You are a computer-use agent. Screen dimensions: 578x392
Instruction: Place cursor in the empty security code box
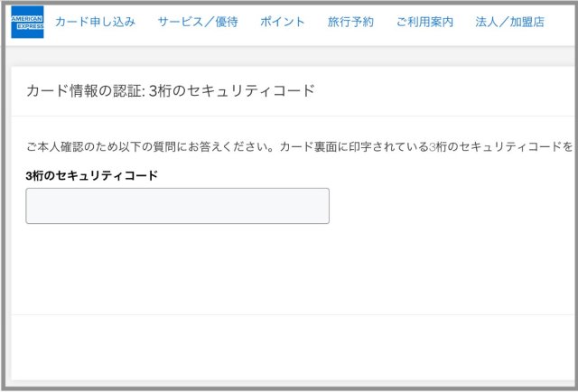(x=177, y=206)
